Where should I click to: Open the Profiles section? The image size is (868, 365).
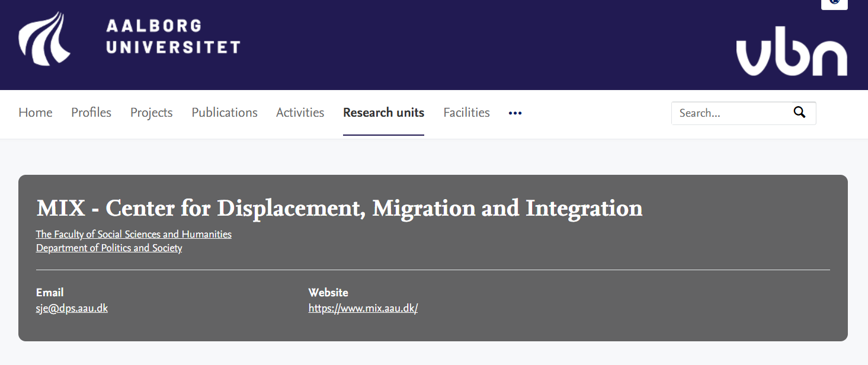coord(91,113)
